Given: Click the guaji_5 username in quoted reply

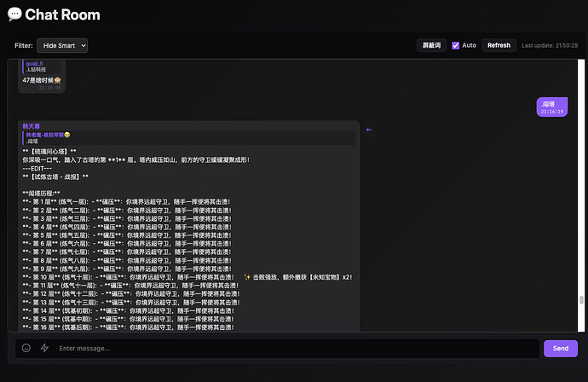Looking at the screenshot, I should [x=34, y=64].
